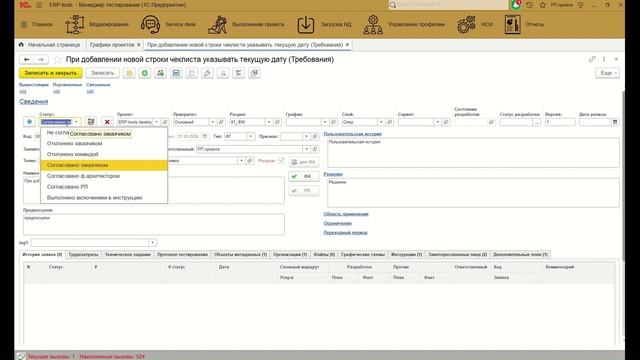640x360 pixels.
Task: Click the ФА approval button with green check
Action: pos(304,176)
